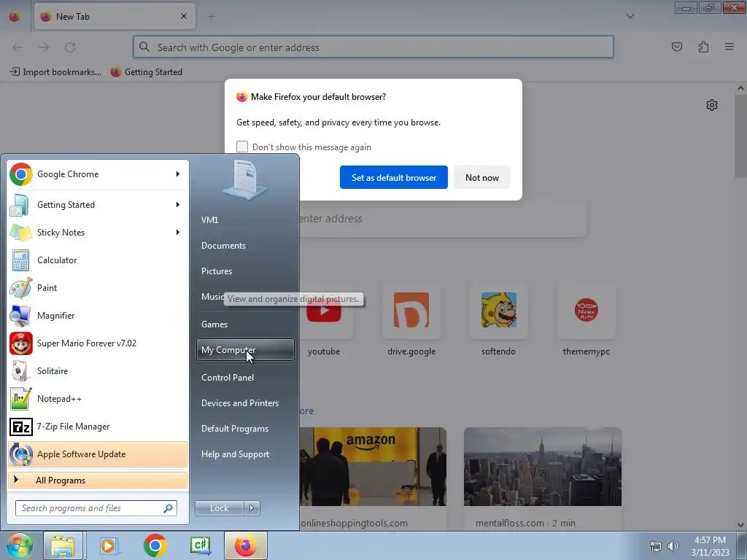
Task: Open Control Panel
Action: click(x=245, y=378)
